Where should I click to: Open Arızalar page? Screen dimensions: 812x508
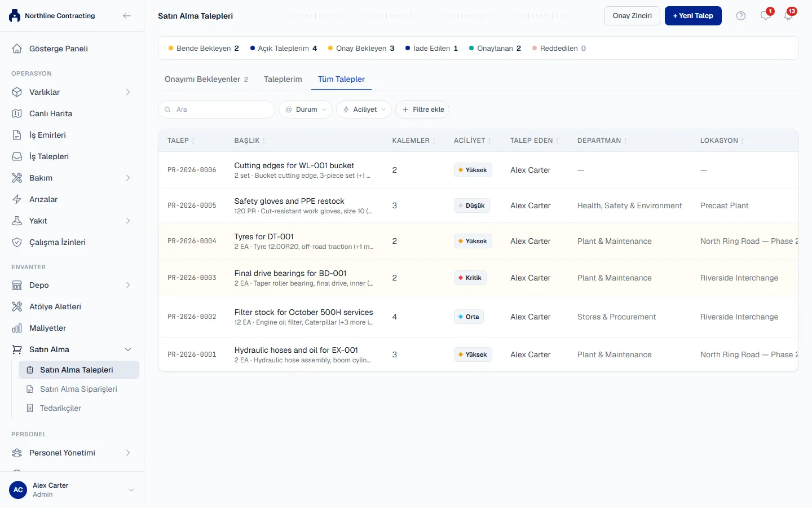pyautogui.click(x=72, y=199)
